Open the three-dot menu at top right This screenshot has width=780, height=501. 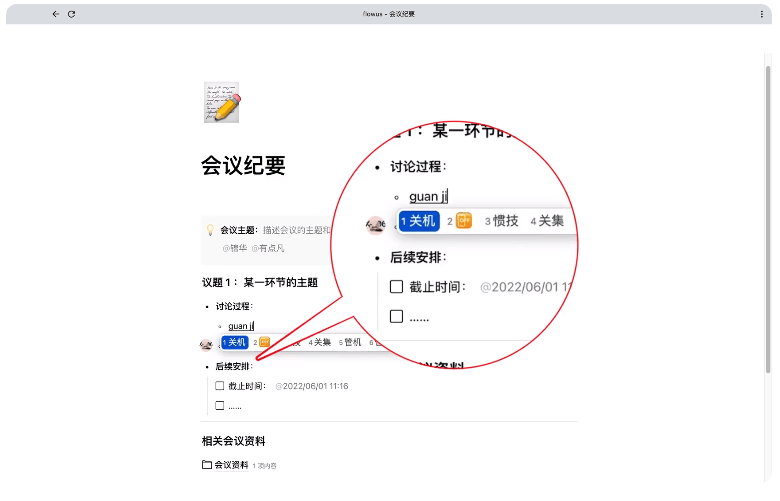tap(762, 14)
